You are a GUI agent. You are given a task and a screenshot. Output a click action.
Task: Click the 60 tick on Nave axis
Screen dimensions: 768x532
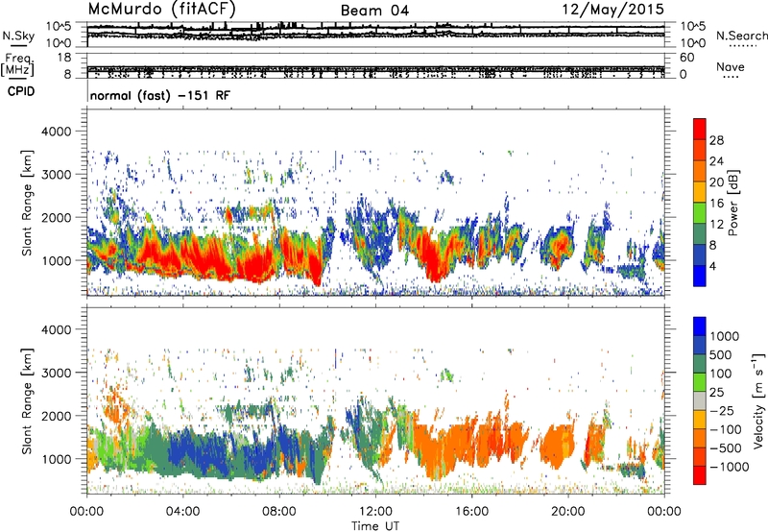pos(687,58)
